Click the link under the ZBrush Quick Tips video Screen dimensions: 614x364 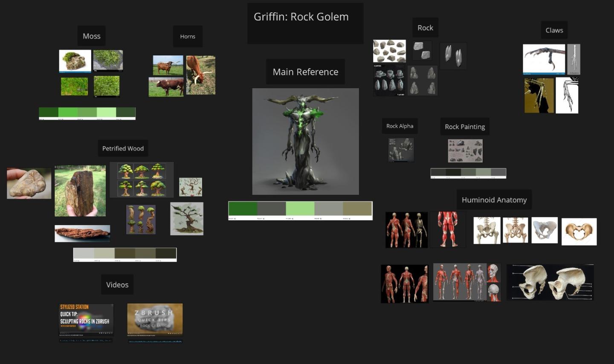point(155,341)
